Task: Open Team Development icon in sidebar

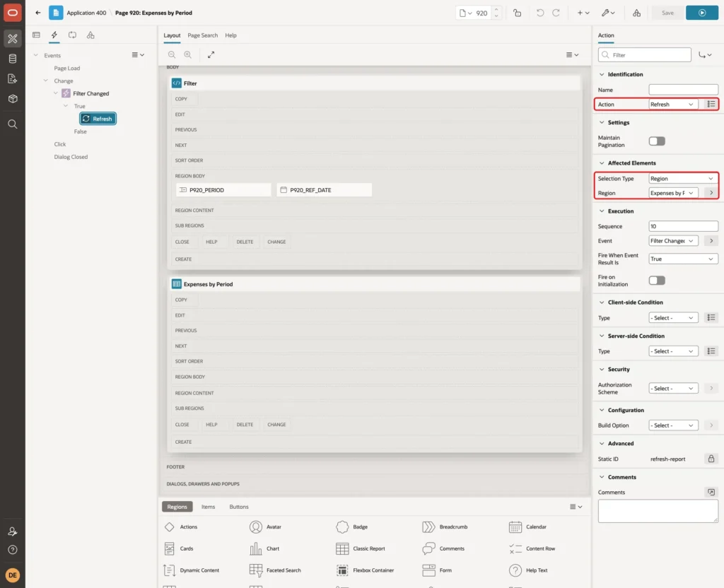Action: [13, 78]
